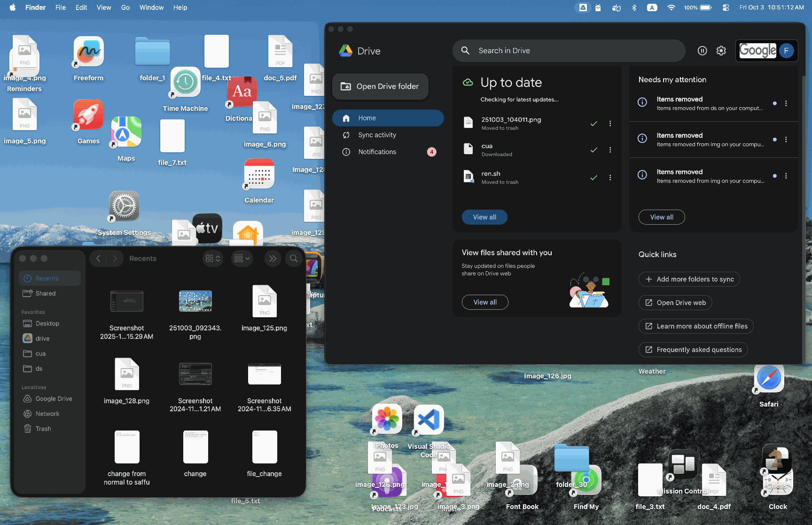This screenshot has height=525, width=812.
Task: Click the Google account avatar
Action: click(x=786, y=51)
